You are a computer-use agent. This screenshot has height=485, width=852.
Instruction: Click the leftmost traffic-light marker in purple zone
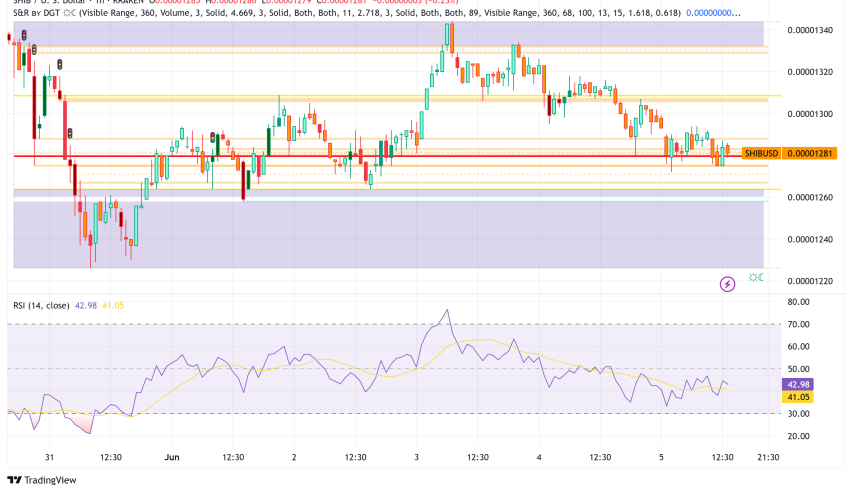pos(24,36)
